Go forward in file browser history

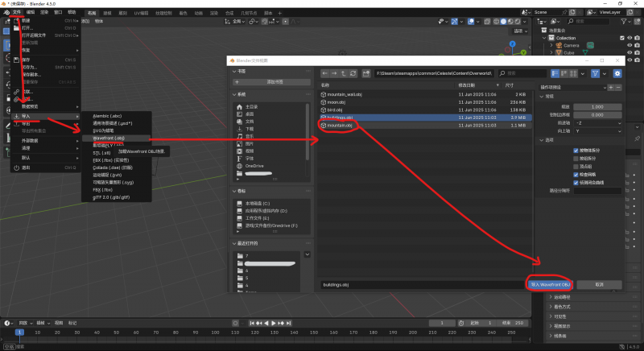point(334,73)
